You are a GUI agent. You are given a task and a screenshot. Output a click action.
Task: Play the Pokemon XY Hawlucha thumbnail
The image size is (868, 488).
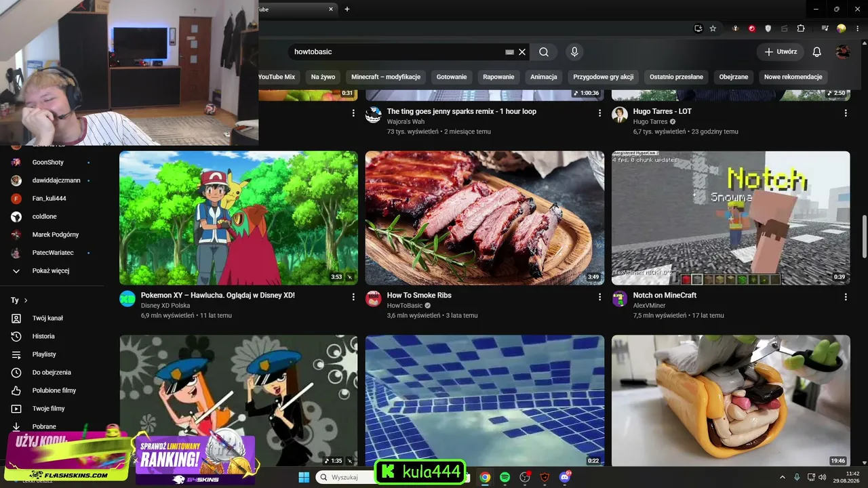[x=239, y=218]
